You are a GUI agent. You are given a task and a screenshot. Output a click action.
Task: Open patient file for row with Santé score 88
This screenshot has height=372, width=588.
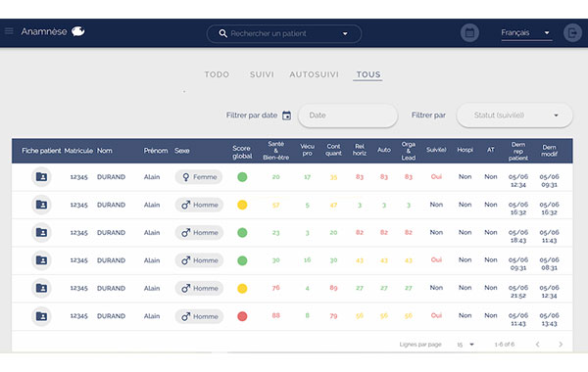point(41,316)
